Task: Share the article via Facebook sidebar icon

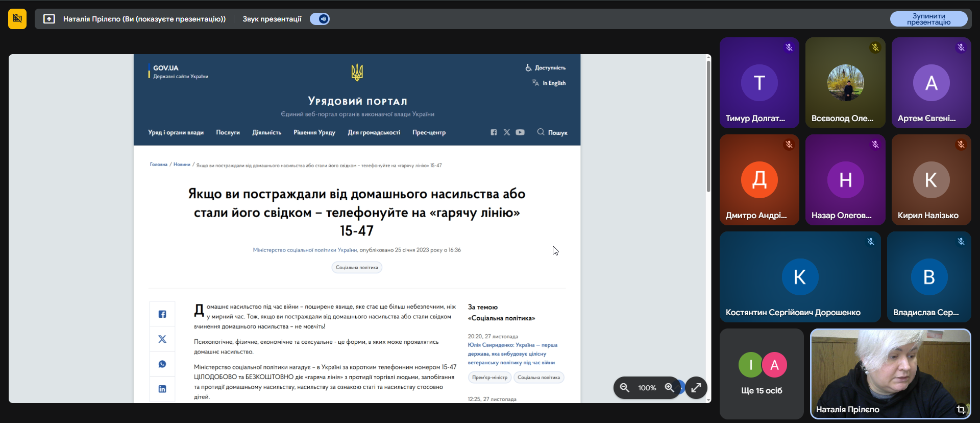Action: click(x=162, y=314)
